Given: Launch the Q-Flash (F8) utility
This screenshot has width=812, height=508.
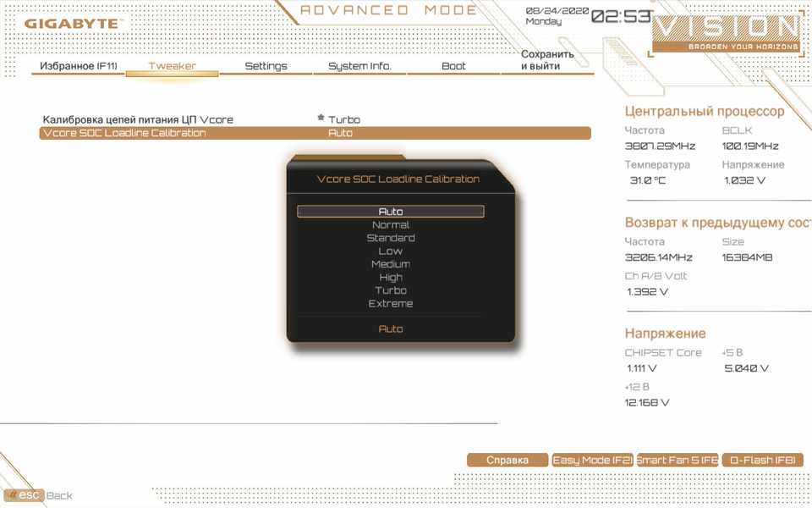Looking at the screenshot, I should click(x=762, y=460).
